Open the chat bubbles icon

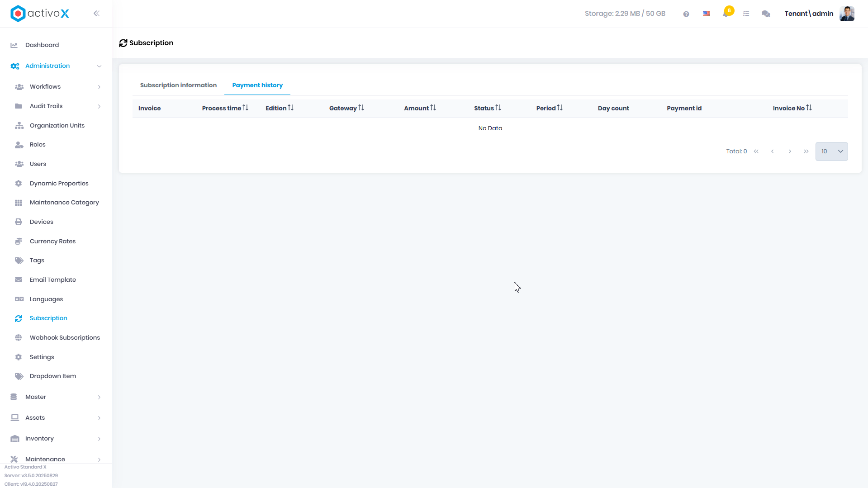point(766,14)
